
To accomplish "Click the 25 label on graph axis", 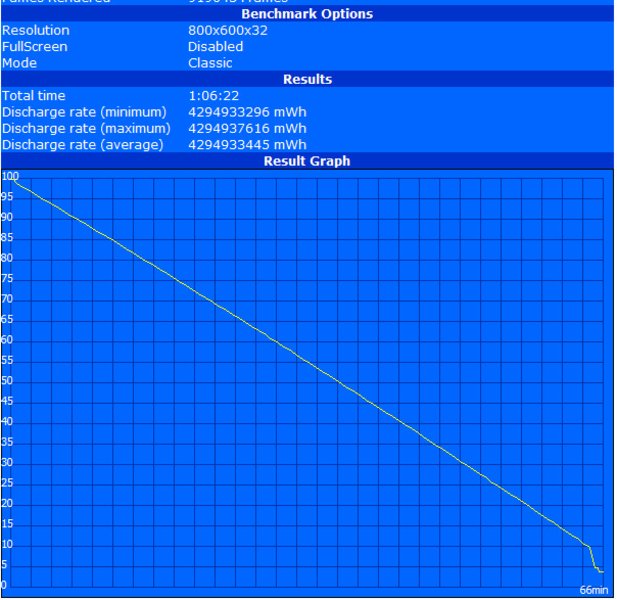I will click(7, 483).
